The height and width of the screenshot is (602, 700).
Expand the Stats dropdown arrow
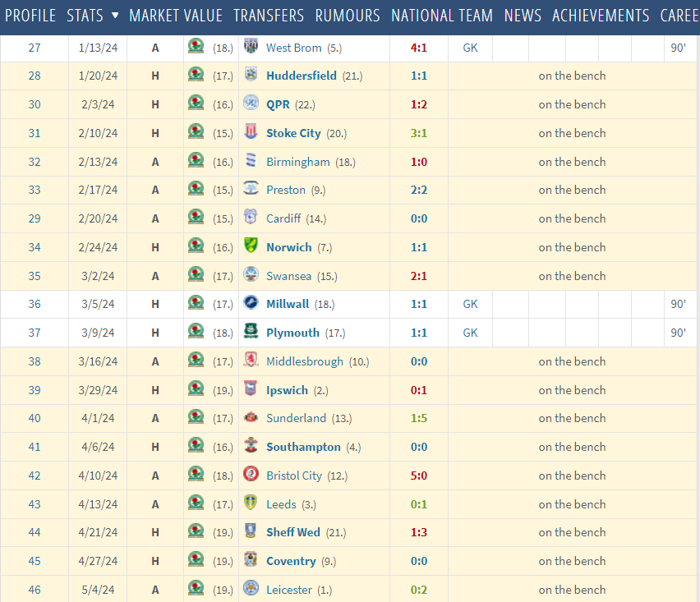tap(115, 16)
